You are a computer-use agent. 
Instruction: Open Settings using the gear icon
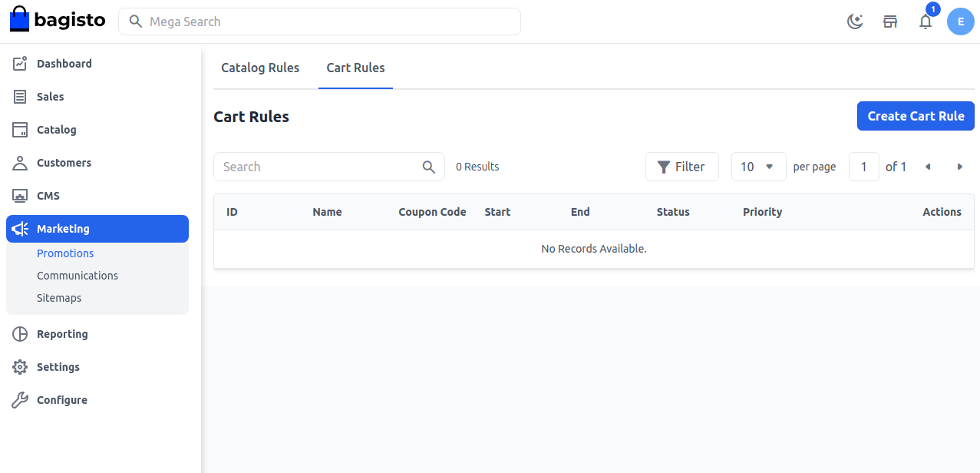(x=20, y=366)
